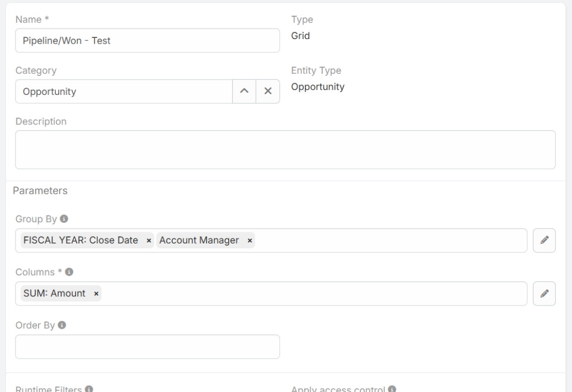Click the Category Opportunity text field
This screenshot has height=392, width=572.
point(123,92)
